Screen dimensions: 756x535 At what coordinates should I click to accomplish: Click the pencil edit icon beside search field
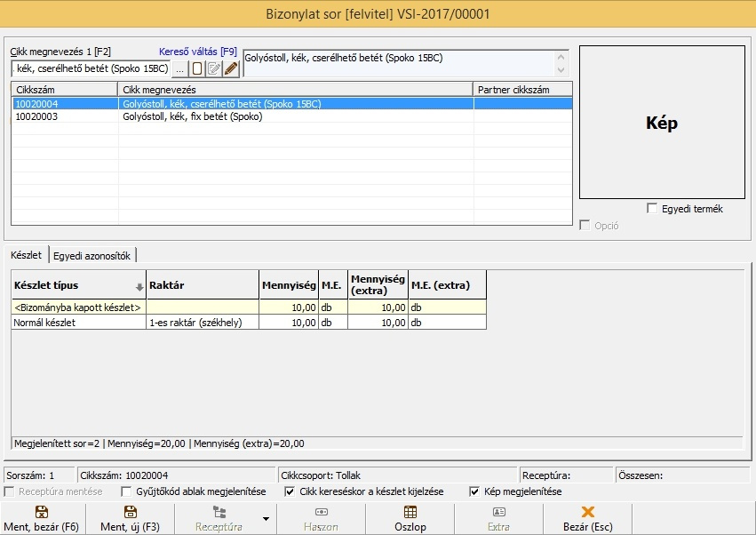tap(231, 68)
